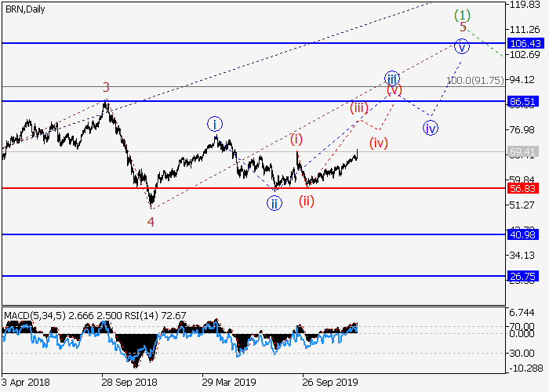Select the 100.0(91.75) Fibonacci level label
Screen dimensions: 549x392
476,81
